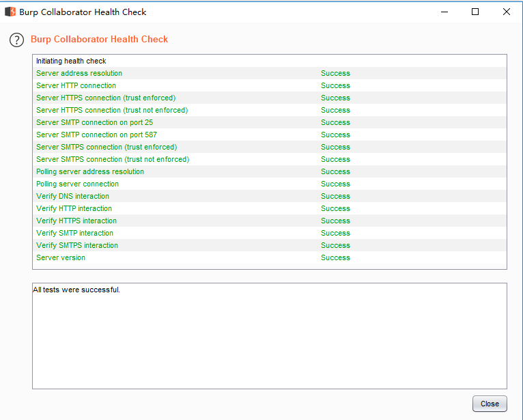Image resolution: width=523 pixels, height=420 pixels.
Task: Select 'Verify DNS interaction' row
Action: tap(270, 196)
